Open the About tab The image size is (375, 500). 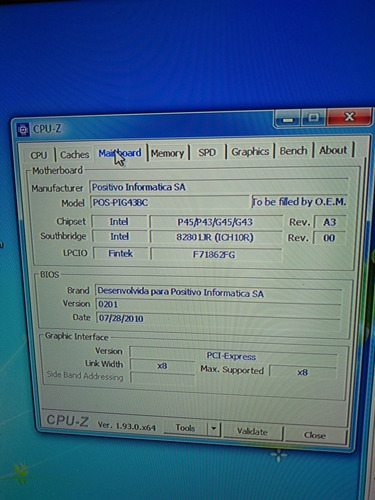tap(333, 150)
